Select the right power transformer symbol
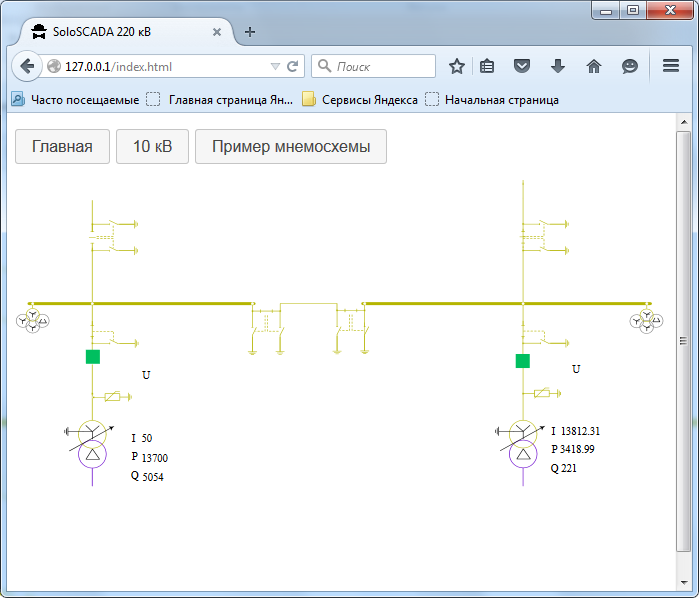 (x=522, y=444)
